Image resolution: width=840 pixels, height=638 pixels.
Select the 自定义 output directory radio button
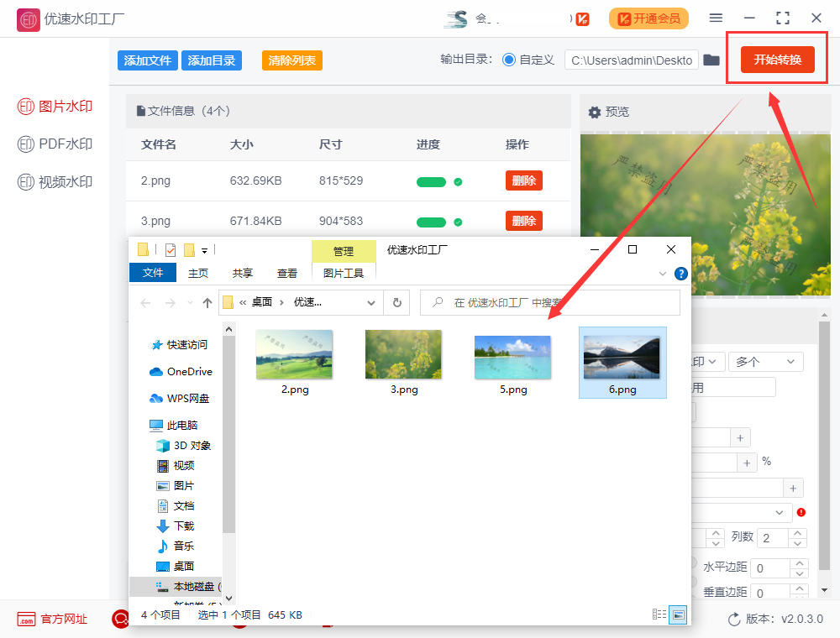(x=509, y=60)
